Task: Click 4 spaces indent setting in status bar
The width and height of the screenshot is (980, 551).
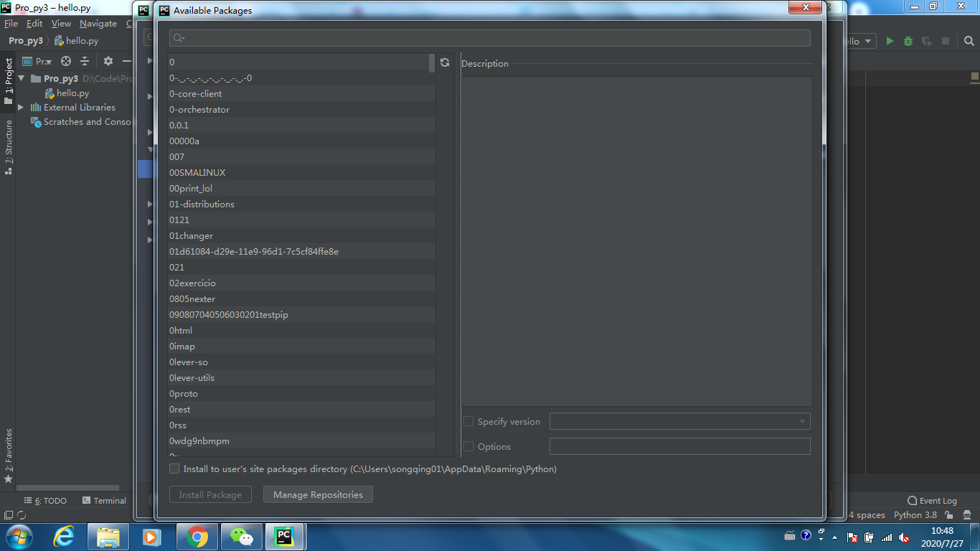Action: tap(867, 514)
